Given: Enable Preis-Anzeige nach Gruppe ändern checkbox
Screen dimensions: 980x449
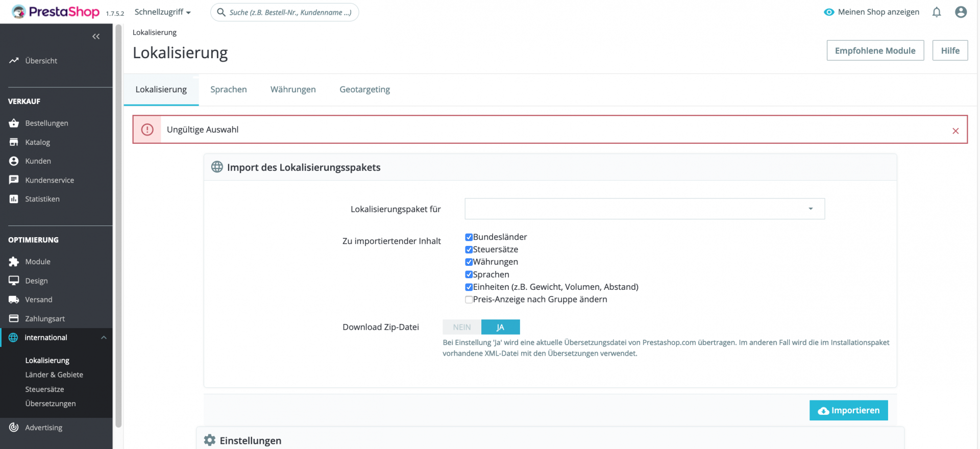Looking at the screenshot, I should pyautogui.click(x=469, y=300).
